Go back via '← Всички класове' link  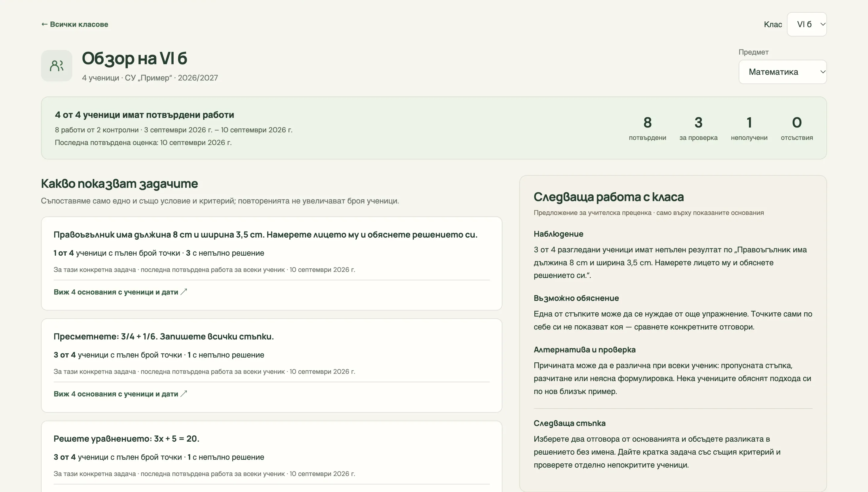75,24
